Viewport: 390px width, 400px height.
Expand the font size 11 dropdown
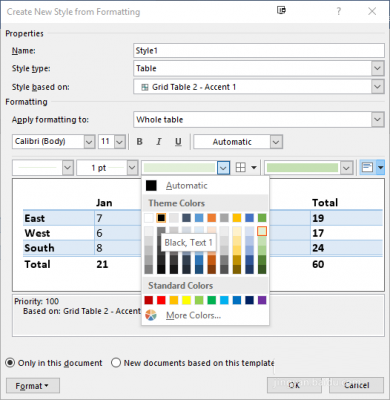tap(120, 142)
